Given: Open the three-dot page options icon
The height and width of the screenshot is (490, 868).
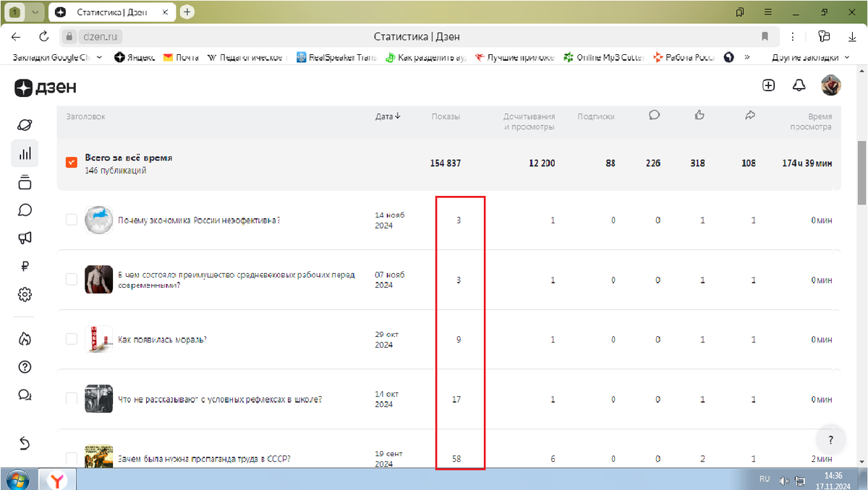Looking at the screenshot, I should pos(793,36).
